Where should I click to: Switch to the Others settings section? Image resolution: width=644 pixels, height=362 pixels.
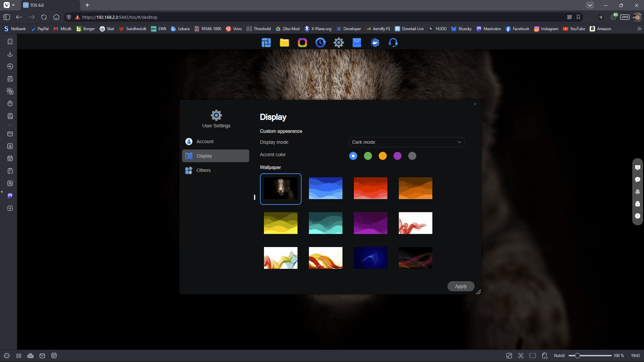(203, 170)
